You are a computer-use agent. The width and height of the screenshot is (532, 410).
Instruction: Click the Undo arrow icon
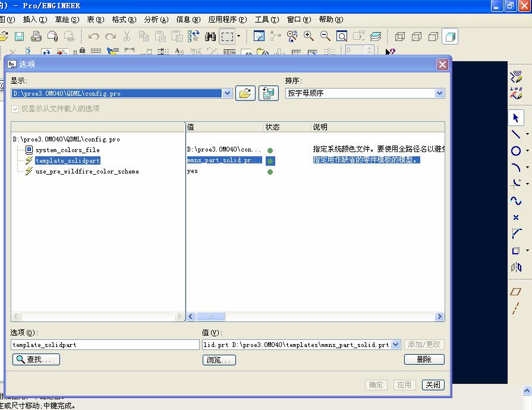94,36
